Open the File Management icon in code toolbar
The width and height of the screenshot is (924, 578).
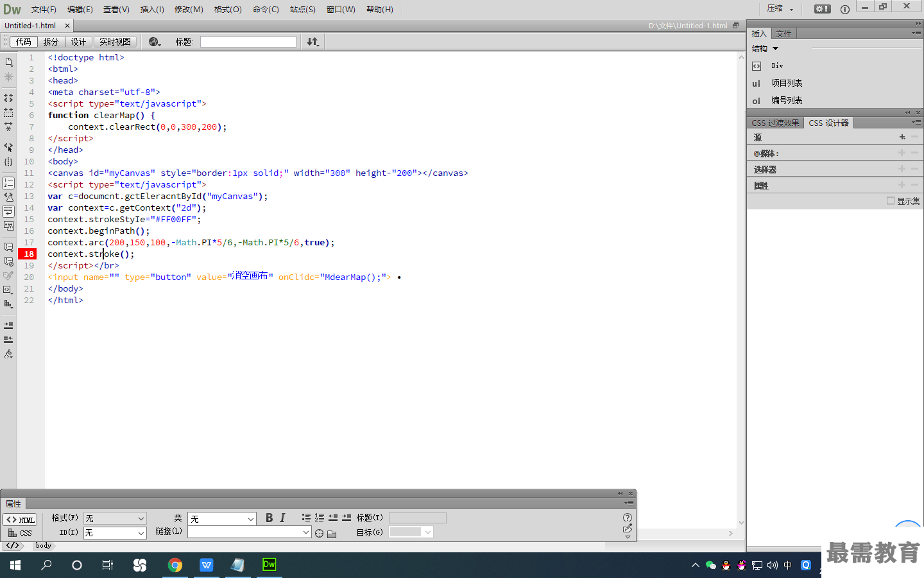(9, 62)
